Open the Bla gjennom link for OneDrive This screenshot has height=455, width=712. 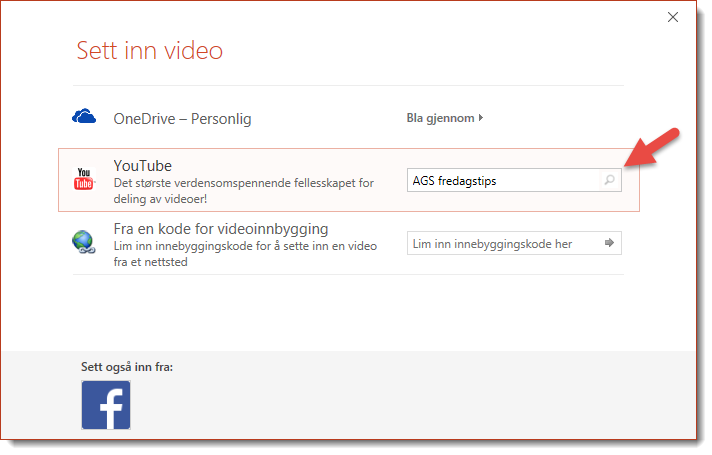pyautogui.click(x=441, y=118)
